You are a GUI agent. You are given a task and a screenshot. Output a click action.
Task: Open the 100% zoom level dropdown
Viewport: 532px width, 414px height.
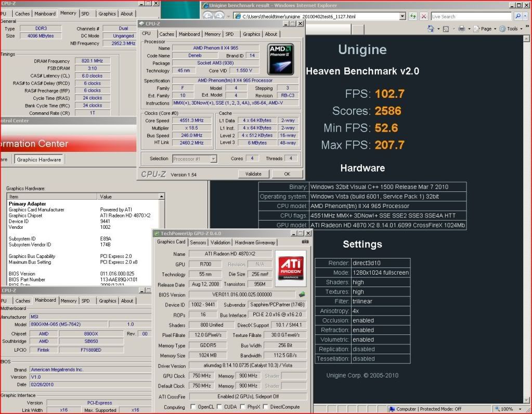(x=521, y=409)
